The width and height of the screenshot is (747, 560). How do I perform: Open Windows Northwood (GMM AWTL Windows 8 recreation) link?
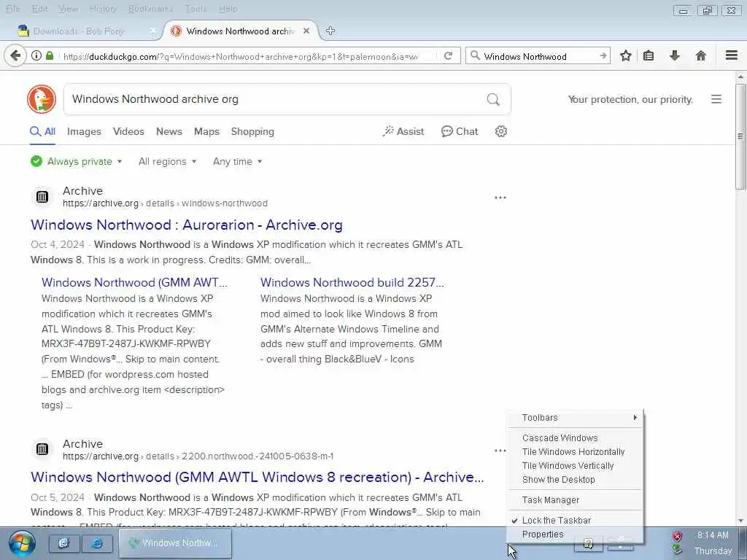click(258, 477)
